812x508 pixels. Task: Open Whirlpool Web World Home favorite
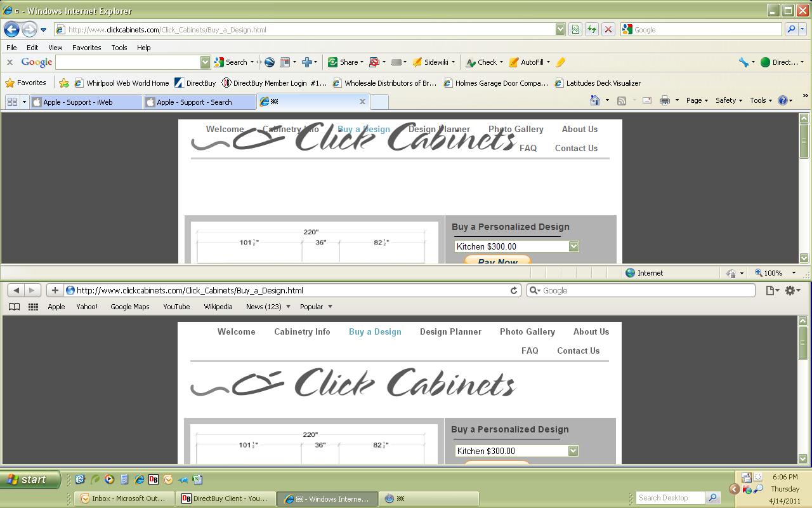click(122, 83)
